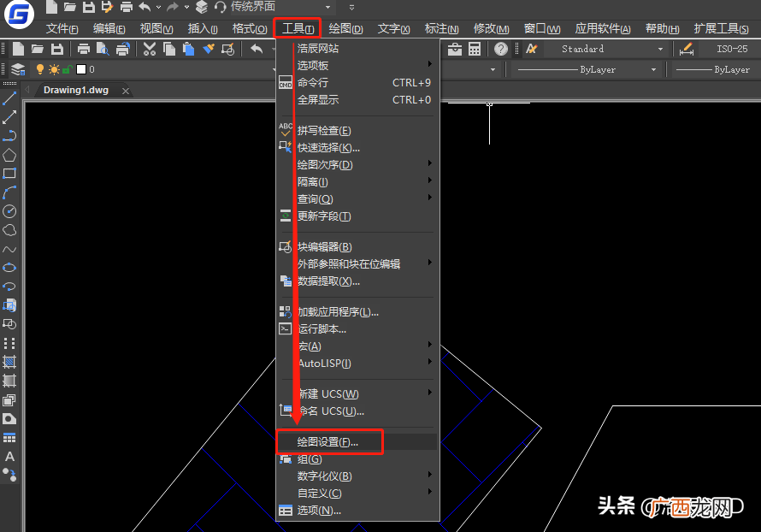Click the GstarCAD application logo button

[19, 14]
